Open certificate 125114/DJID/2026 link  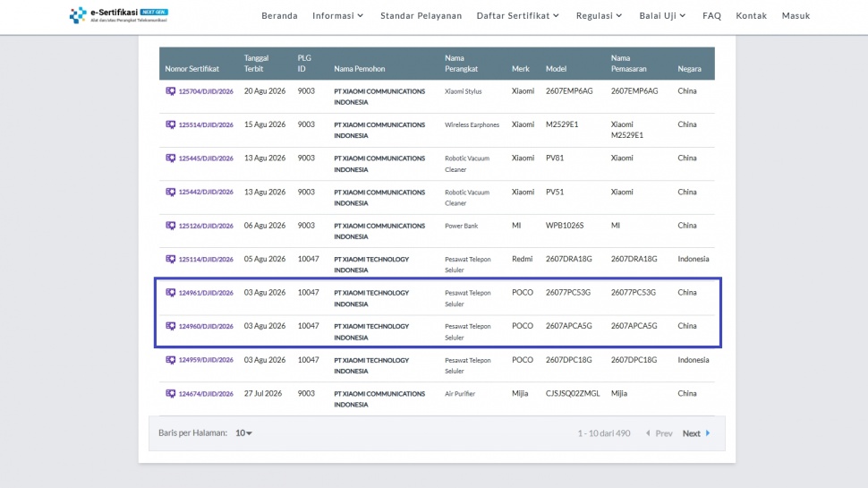click(206, 260)
